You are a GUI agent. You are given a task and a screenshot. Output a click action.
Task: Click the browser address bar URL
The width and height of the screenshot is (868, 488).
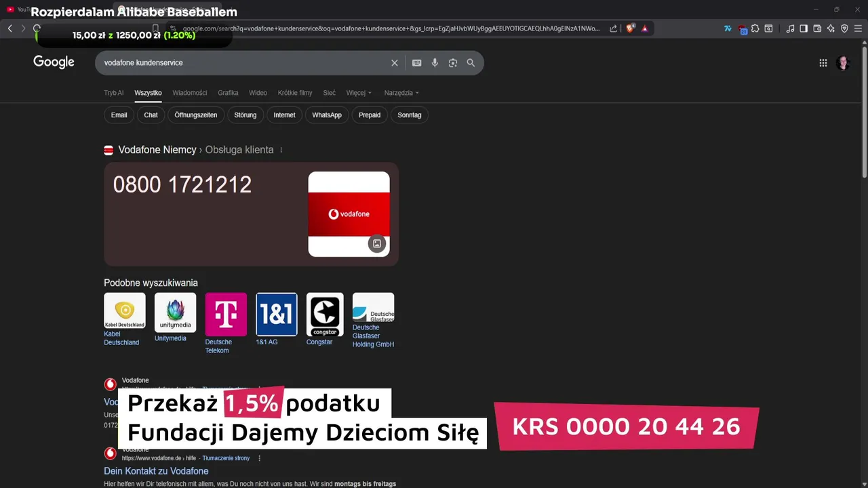391,28
